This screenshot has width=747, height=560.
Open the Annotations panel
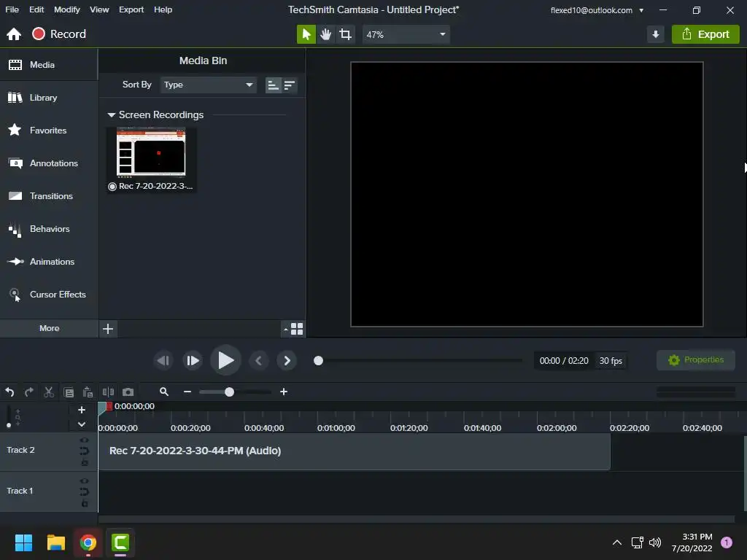[x=49, y=163]
